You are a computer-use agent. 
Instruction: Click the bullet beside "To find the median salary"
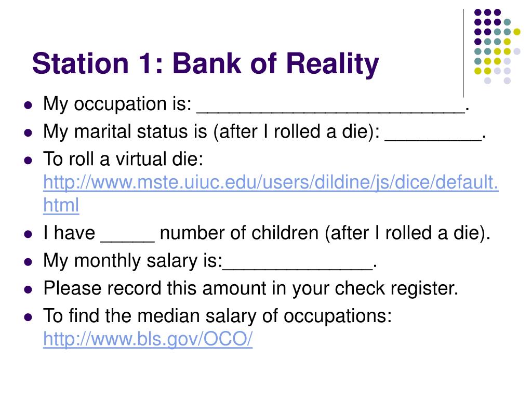[28, 317]
